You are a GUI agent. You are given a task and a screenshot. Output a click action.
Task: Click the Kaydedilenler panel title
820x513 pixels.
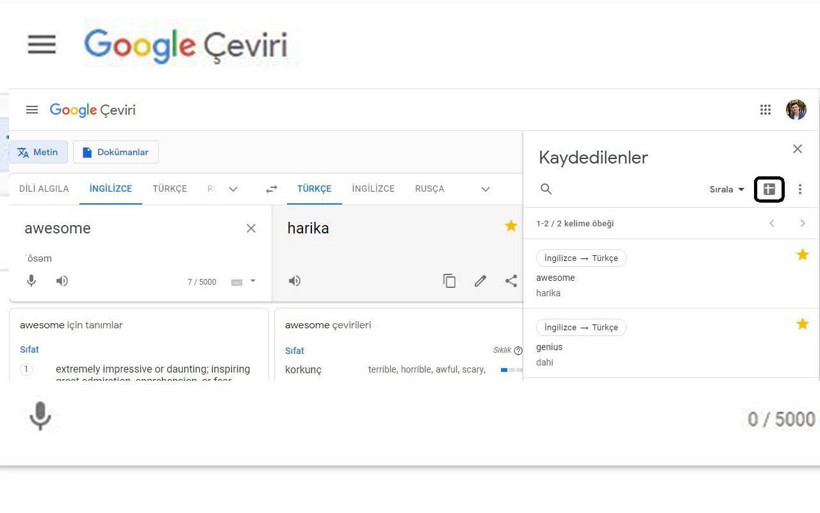(x=593, y=157)
